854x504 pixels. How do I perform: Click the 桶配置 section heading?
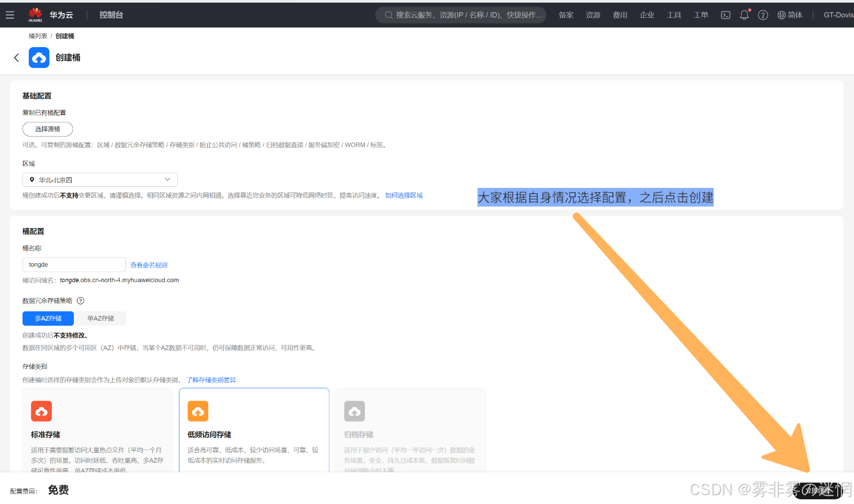coord(33,231)
